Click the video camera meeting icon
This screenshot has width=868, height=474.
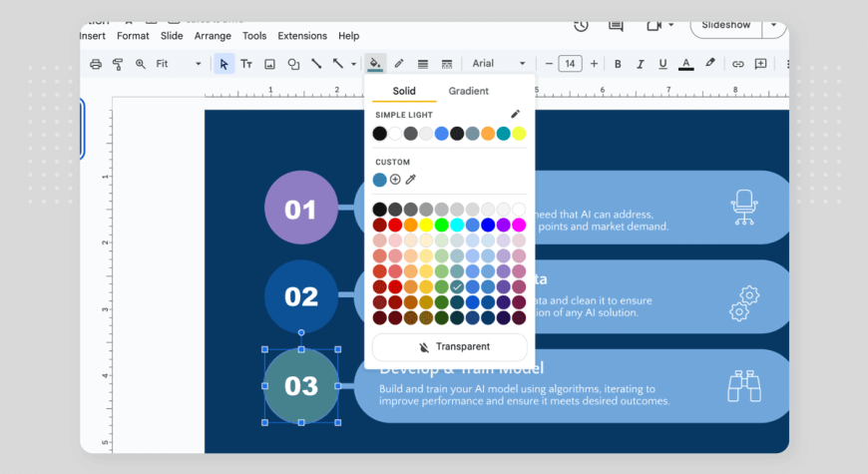pyautogui.click(x=654, y=26)
